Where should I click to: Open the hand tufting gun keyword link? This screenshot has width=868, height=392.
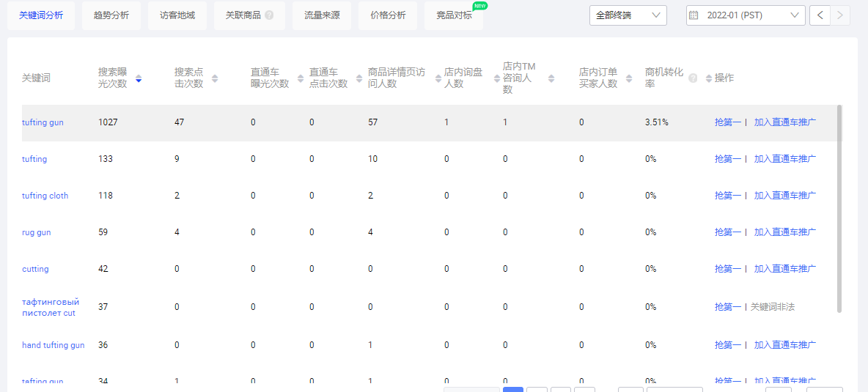[53, 345]
